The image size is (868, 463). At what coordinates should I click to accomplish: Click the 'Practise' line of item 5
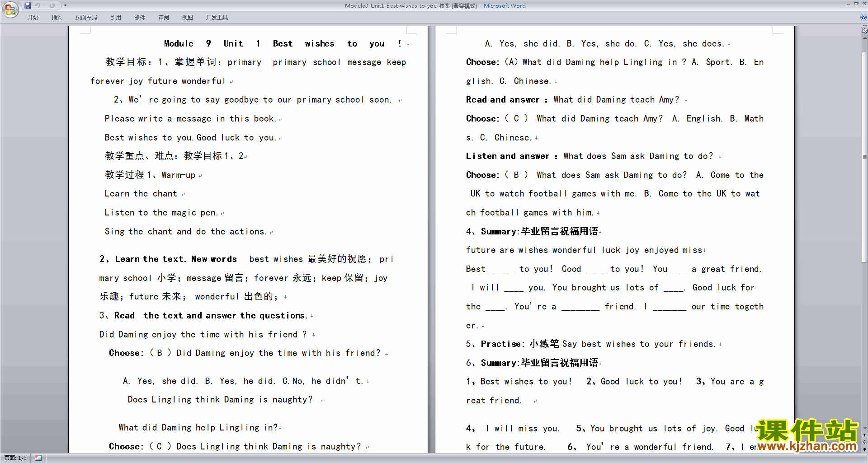tap(591, 344)
